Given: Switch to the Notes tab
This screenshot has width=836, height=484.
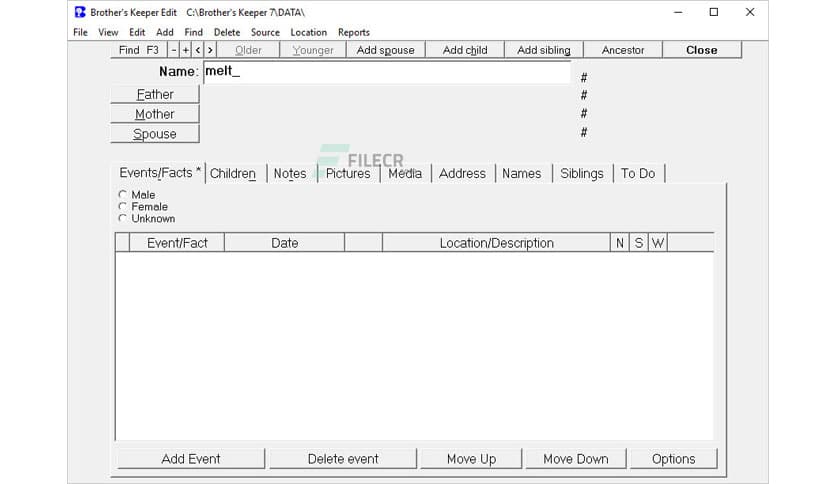Looking at the screenshot, I should tap(290, 173).
